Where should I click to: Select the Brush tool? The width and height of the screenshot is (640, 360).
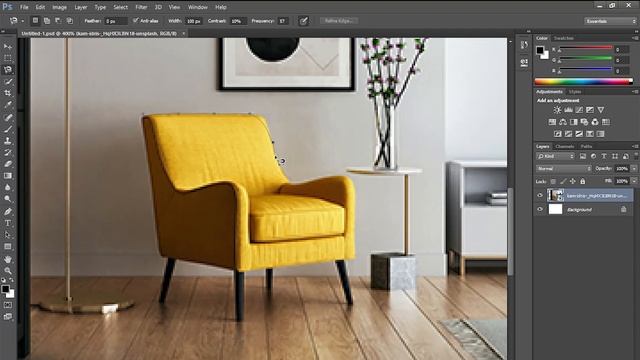[x=8, y=129]
